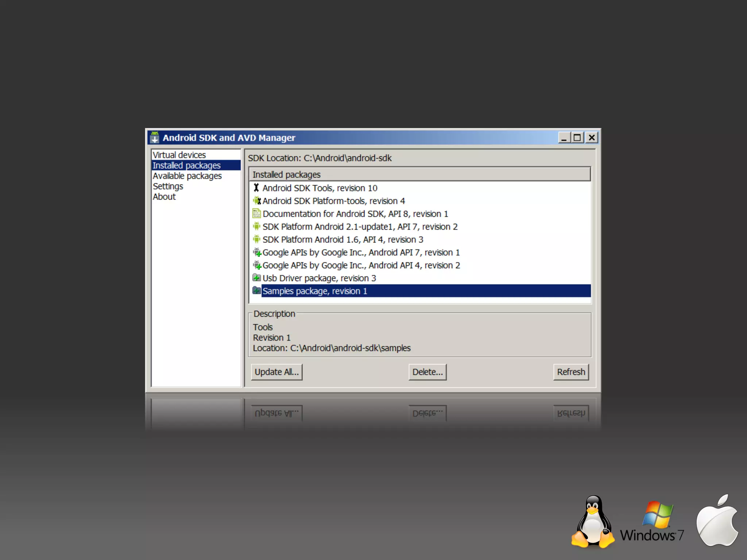Select Documentation for Android SDK row
This screenshot has height=560, width=747.
(355, 214)
